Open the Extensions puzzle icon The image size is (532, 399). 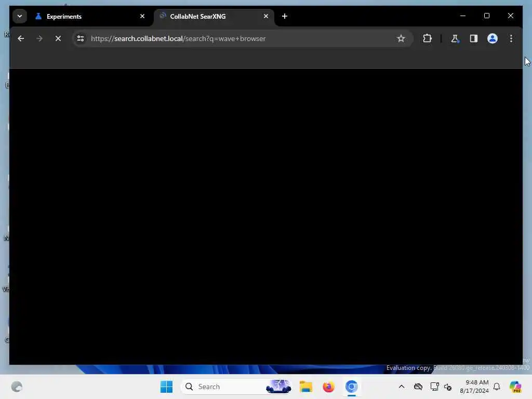tap(427, 38)
